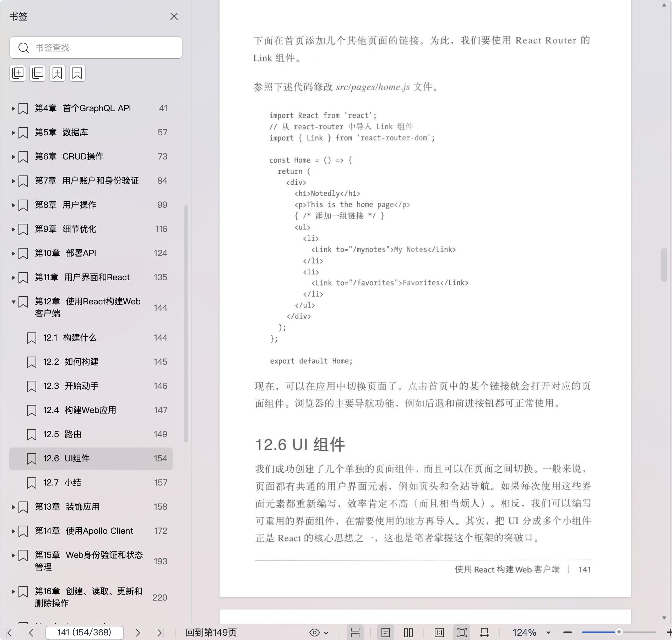Select bookmark 第14章 使用Apollo Client
Image resolution: width=672 pixels, height=640 pixels.
84,531
